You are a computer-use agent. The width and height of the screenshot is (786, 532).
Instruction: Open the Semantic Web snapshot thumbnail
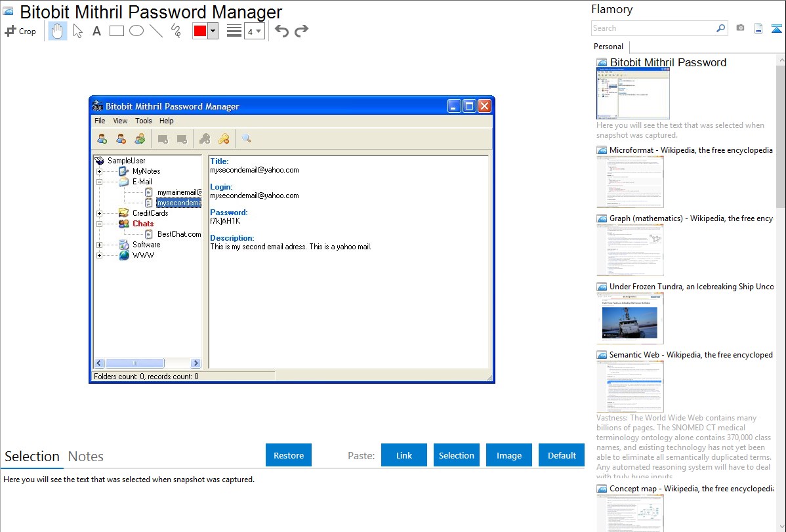click(630, 386)
